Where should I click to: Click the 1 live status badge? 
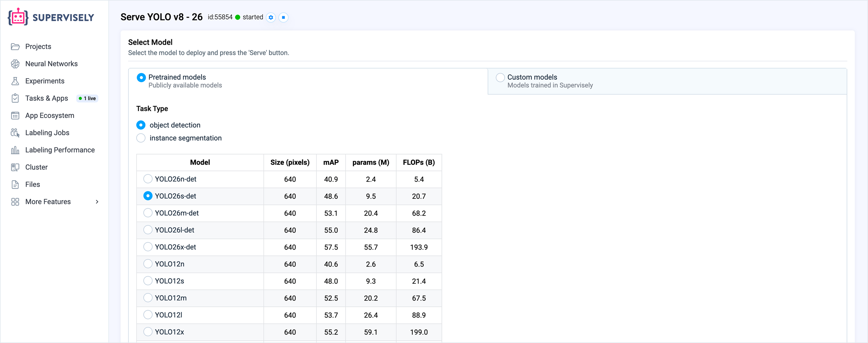tap(87, 99)
